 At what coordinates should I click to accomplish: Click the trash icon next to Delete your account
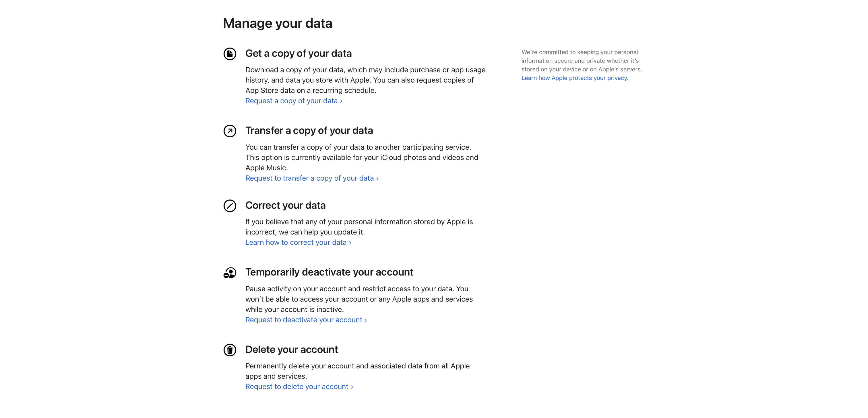coord(229,351)
